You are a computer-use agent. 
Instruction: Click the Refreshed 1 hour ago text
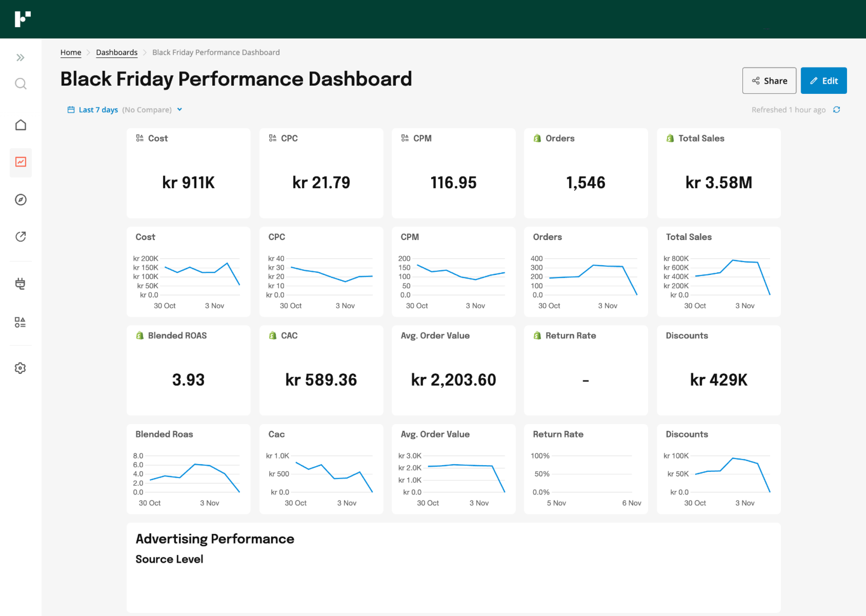click(789, 109)
